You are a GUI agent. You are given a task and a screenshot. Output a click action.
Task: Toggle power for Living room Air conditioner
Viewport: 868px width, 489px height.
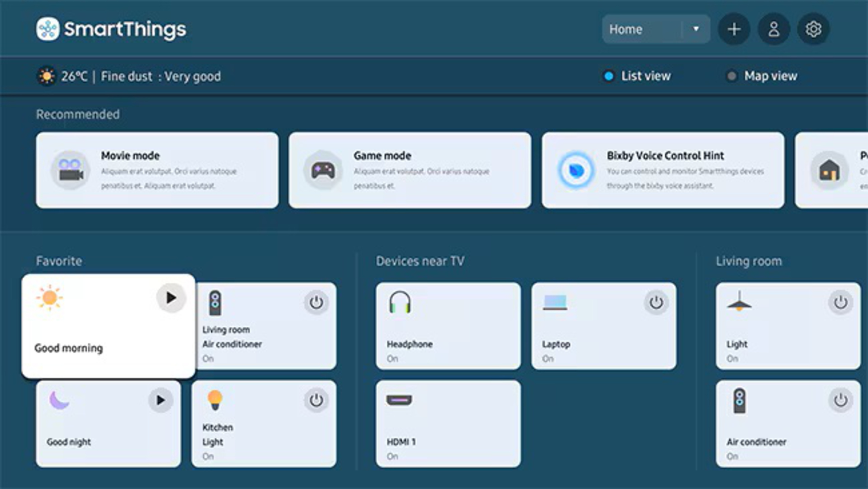[x=316, y=302]
